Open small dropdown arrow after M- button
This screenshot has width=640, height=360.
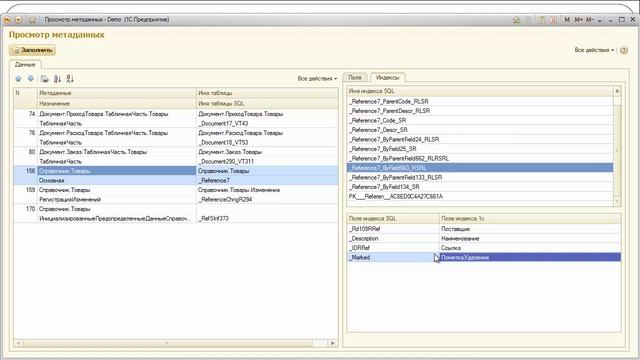pyautogui.click(x=600, y=20)
